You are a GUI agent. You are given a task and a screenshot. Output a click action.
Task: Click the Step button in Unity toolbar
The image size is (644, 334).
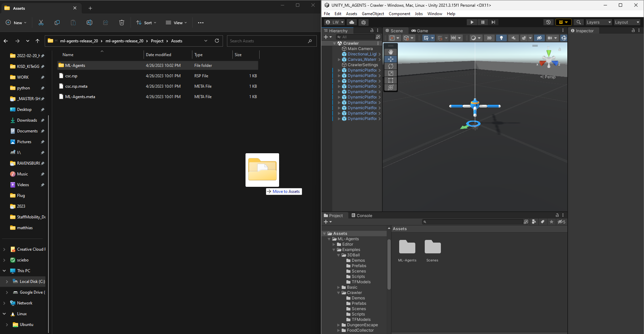[493, 22]
